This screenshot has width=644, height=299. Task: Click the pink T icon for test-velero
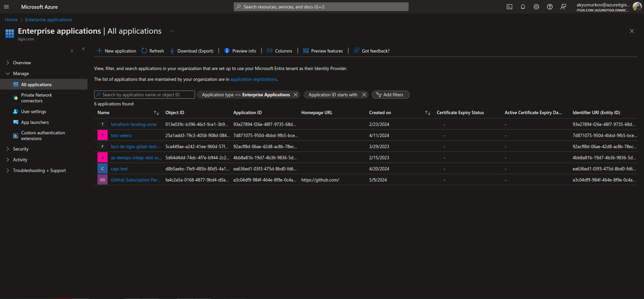point(103,135)
